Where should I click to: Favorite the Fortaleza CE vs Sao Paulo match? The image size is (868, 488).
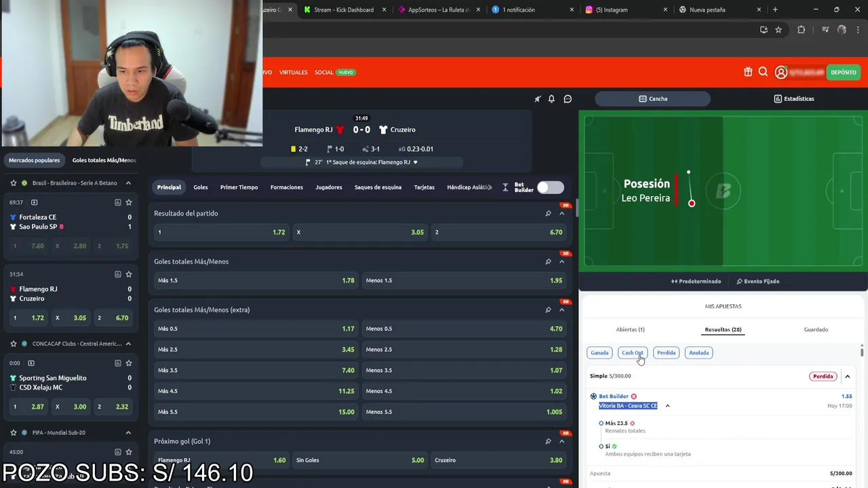pos(129,202)
